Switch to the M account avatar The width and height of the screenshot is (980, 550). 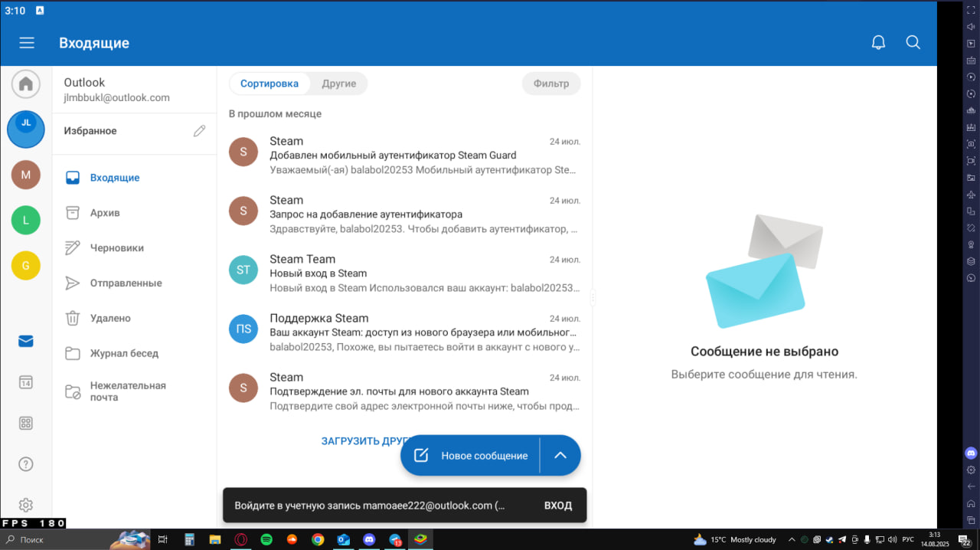26,175
